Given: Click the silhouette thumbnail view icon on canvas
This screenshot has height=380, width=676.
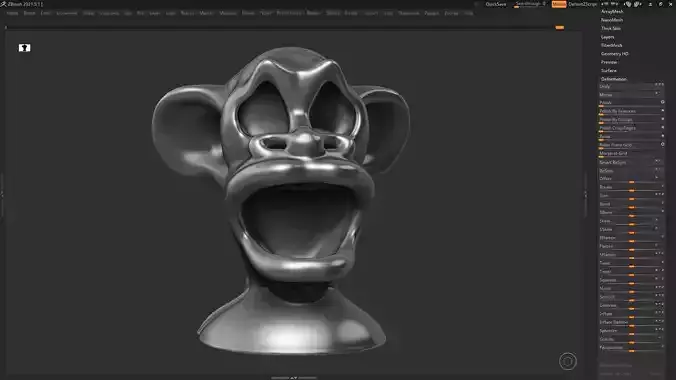Looking at the screenshot, I should [x=25, y=48].
